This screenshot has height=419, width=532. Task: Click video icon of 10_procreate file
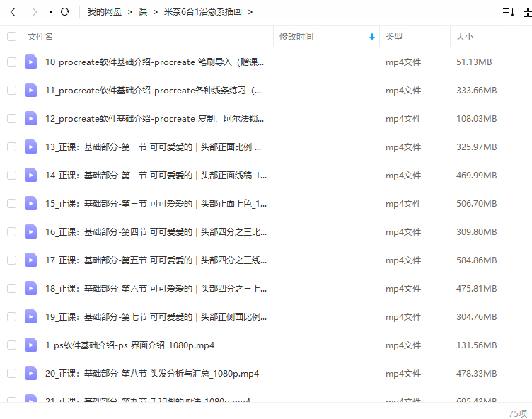pos(31,62)
